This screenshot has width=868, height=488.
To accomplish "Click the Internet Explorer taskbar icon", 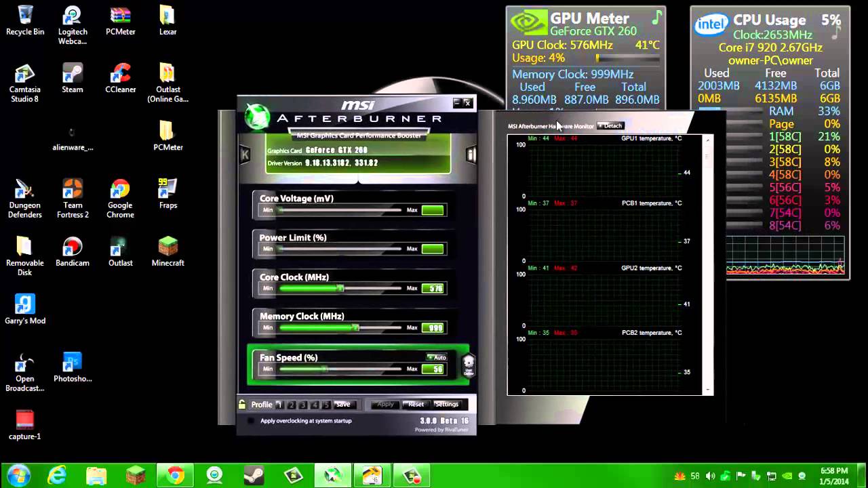I will point(57,475).
